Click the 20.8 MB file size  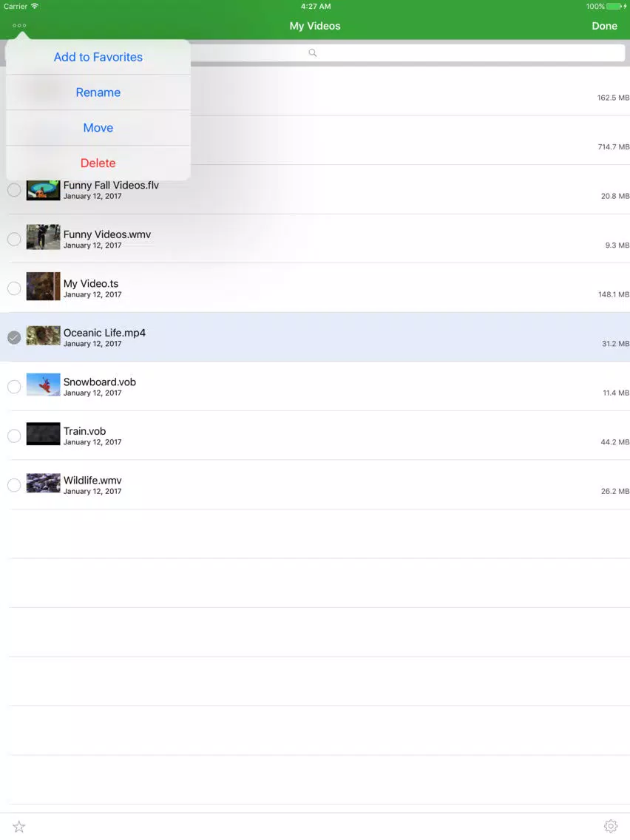(615, 196)
